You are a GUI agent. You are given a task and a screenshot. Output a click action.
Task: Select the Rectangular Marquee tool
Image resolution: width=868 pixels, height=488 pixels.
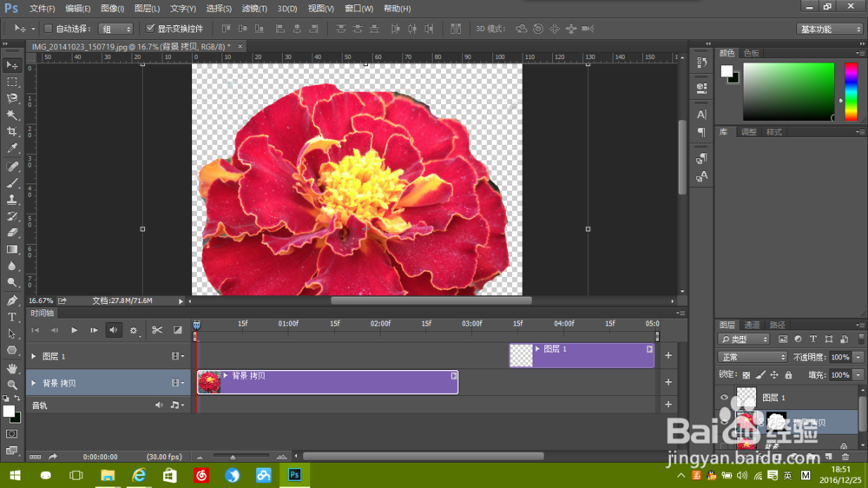click(x=12, y=82)
